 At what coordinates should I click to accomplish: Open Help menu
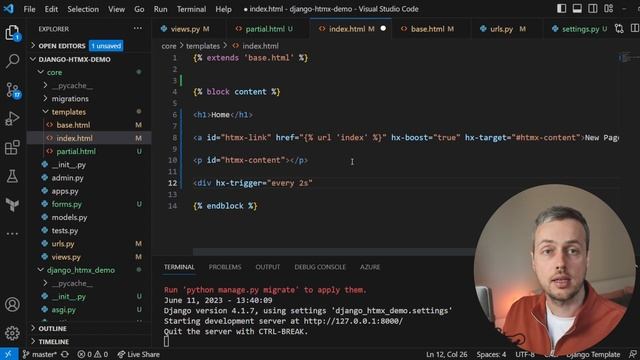(x=223, y=9)
